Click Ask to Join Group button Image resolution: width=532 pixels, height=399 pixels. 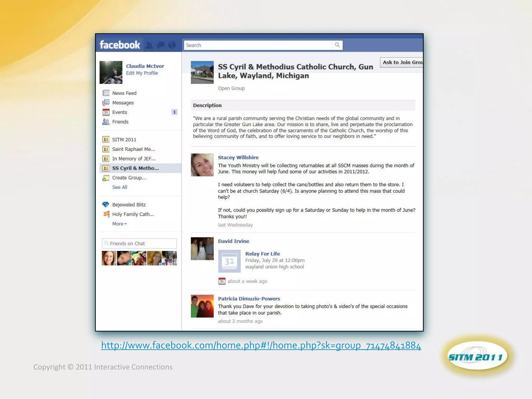click(402, 62)
